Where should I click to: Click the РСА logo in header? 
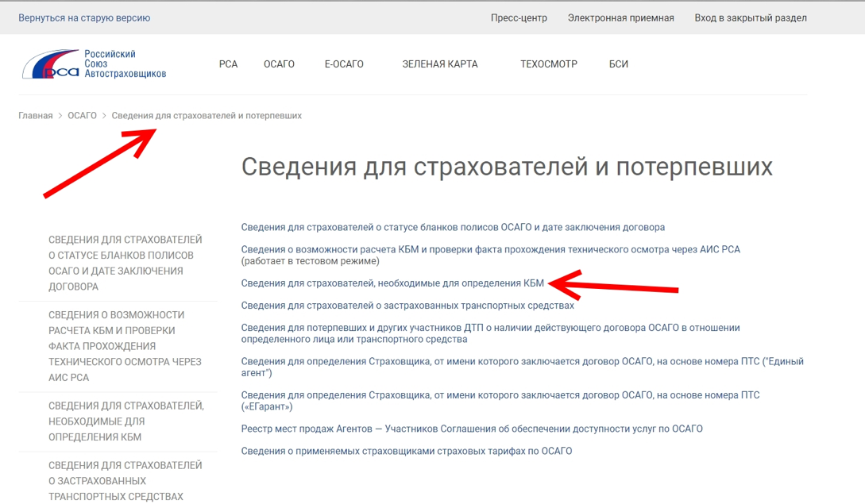tap(94, 64)
